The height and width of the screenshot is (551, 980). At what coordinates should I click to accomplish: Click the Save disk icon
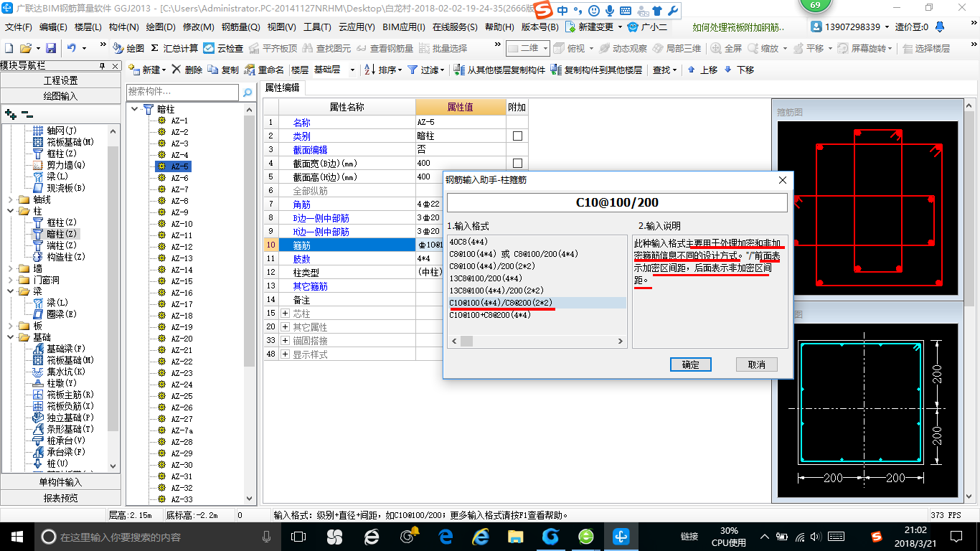(51, 48)
